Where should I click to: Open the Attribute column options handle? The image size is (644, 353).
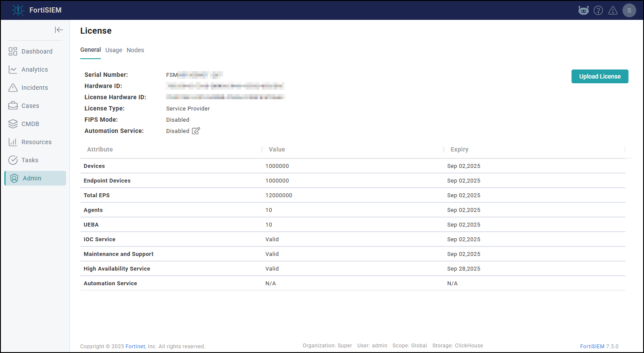click(262, 149)
